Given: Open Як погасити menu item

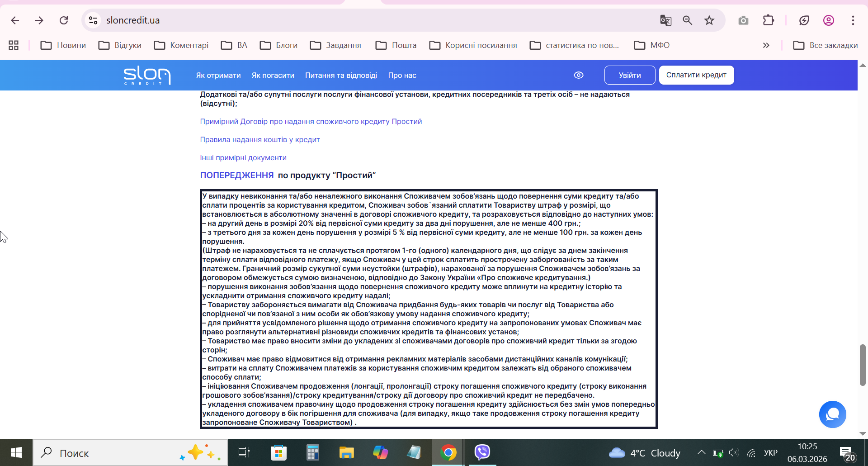Looking at the screenshot, I should tap(273, 76).
